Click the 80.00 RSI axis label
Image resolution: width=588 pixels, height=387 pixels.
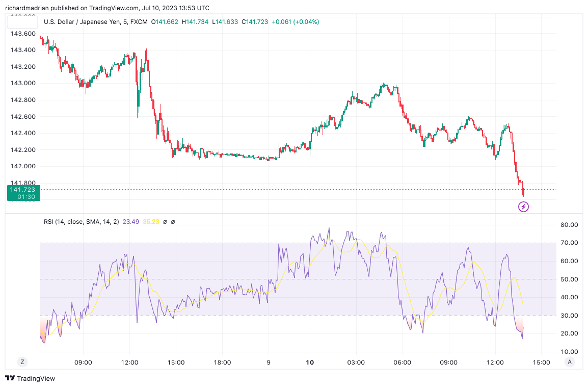[x=569, y=225]
